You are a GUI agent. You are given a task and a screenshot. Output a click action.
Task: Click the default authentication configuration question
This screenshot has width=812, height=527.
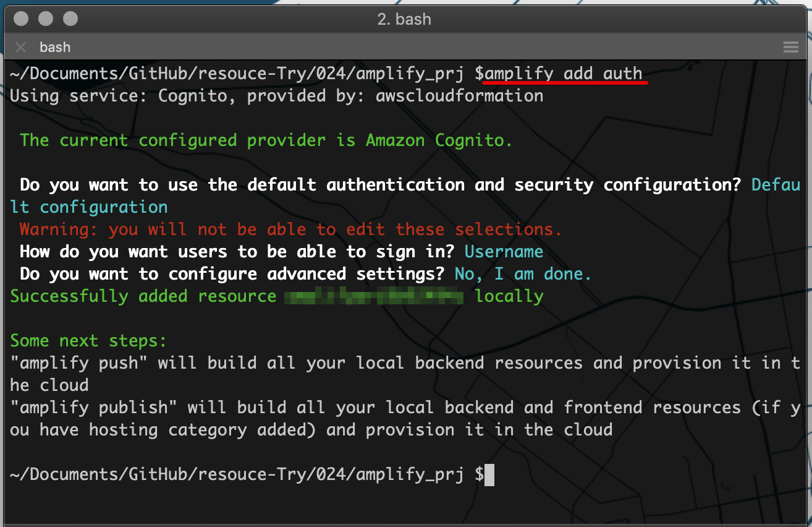pyautogui.click(x=381, y=185)
